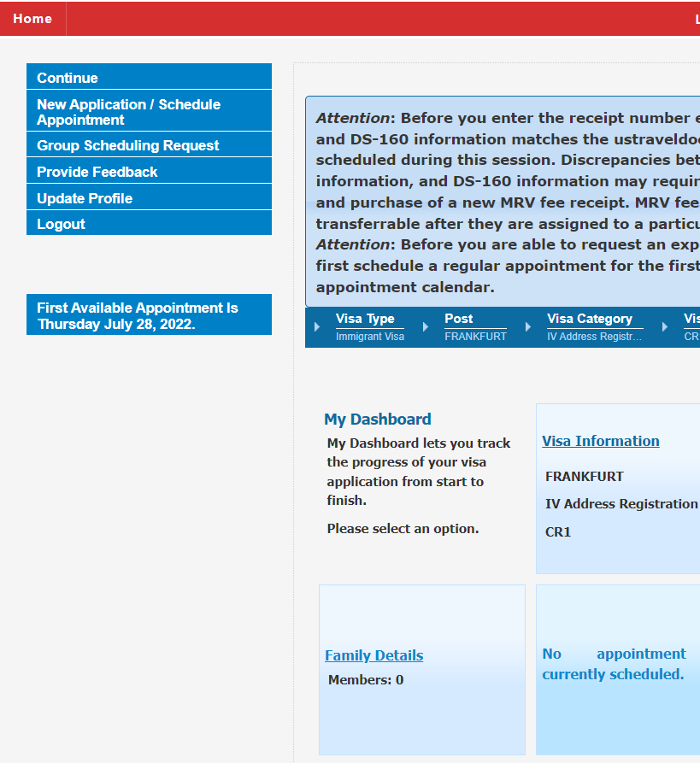Click the arrow icon before Post
700x763 pixels.
426,327
